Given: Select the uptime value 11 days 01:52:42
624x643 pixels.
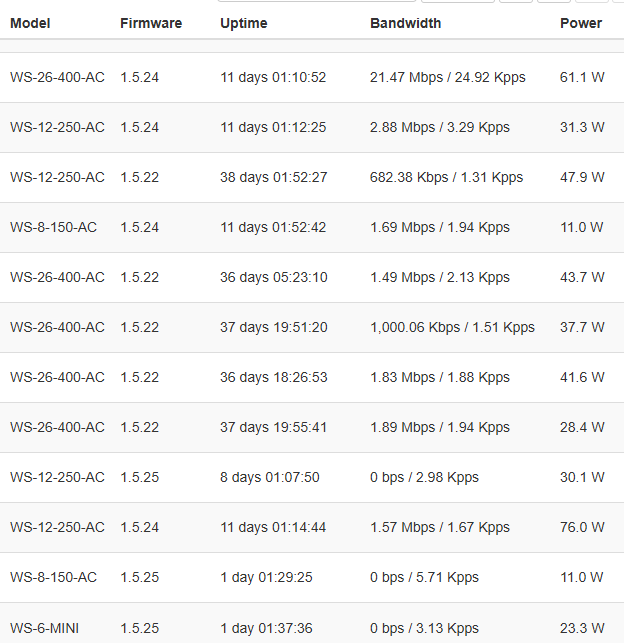Looking at the screenshot, I should (273, 227).
